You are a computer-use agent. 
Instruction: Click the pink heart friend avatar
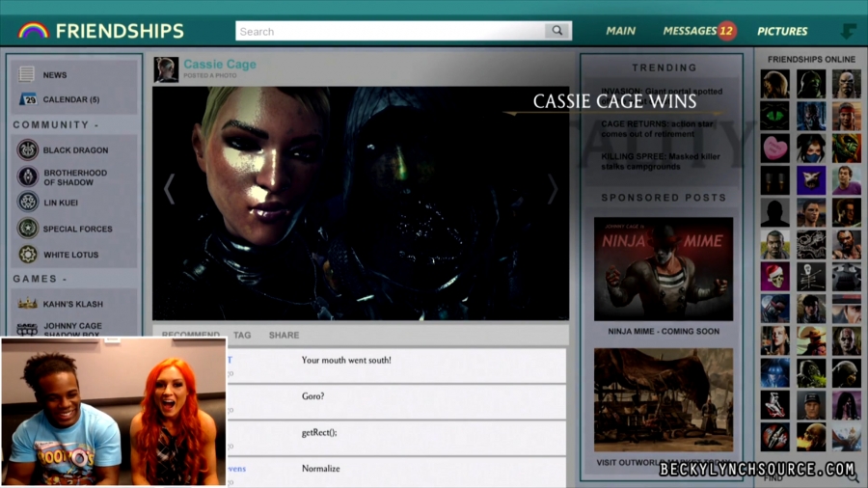coord(774,149)
